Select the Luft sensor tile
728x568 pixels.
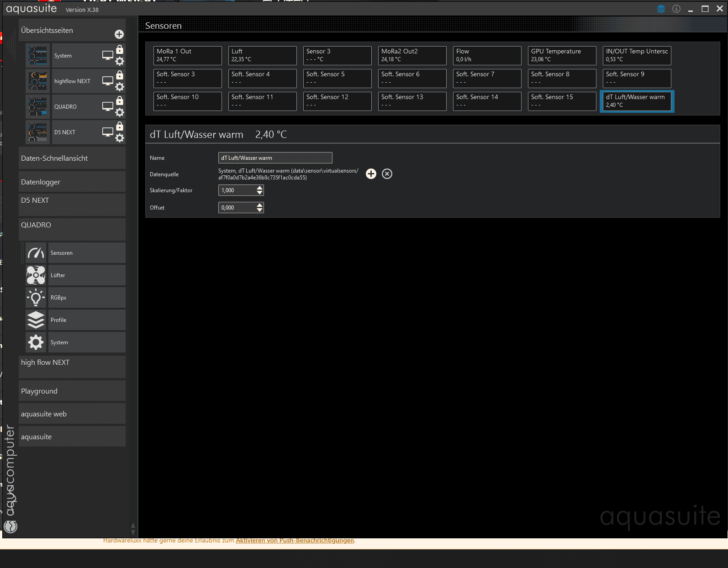pyautogui.click(x=263, y=55)
